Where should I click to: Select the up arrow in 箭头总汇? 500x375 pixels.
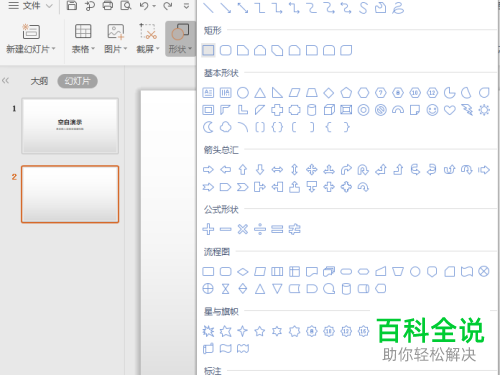tap(243, 170)
